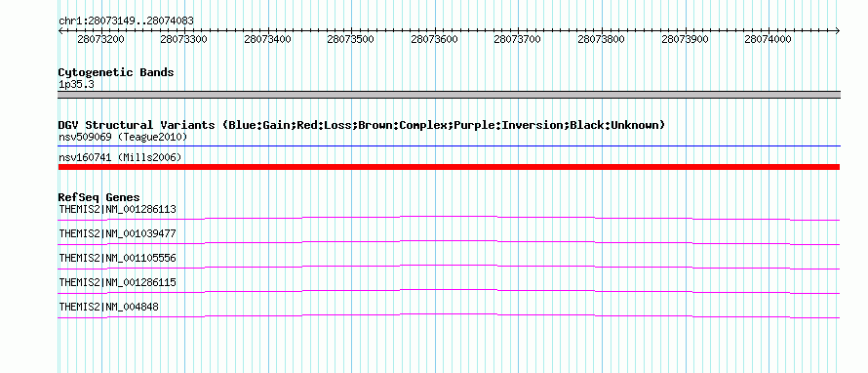Click ruler tick label 28073200
The image size is (868, 373).
[x=100, y=39]
